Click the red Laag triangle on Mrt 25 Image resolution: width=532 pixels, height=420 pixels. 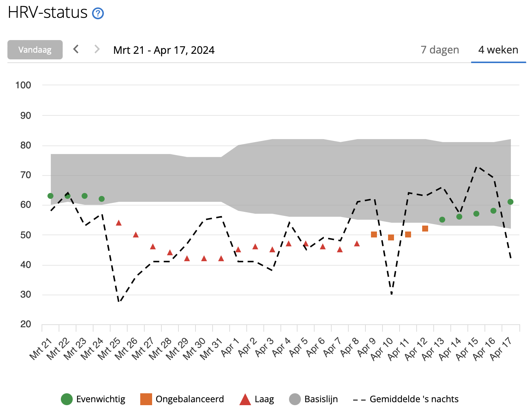coord(119,223)
